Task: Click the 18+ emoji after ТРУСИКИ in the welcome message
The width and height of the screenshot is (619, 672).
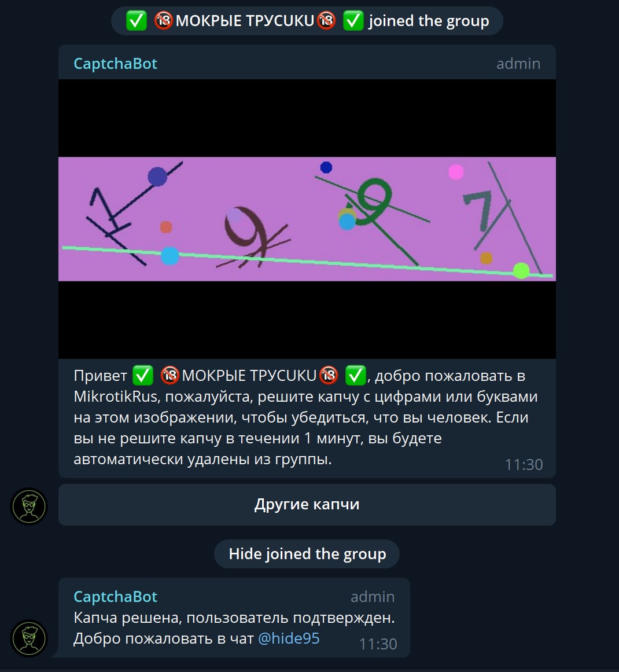Action: click(x=329, y=376)
